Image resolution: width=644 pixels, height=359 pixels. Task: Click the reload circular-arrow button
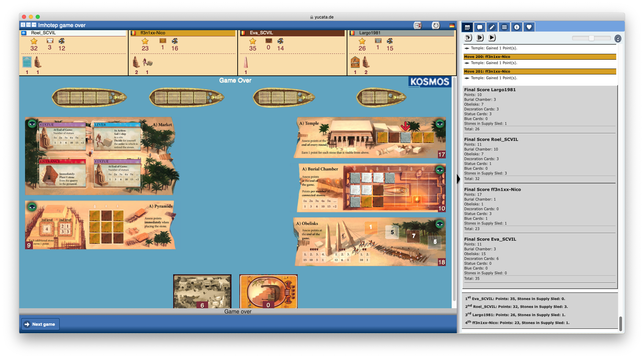coord(436,25)
